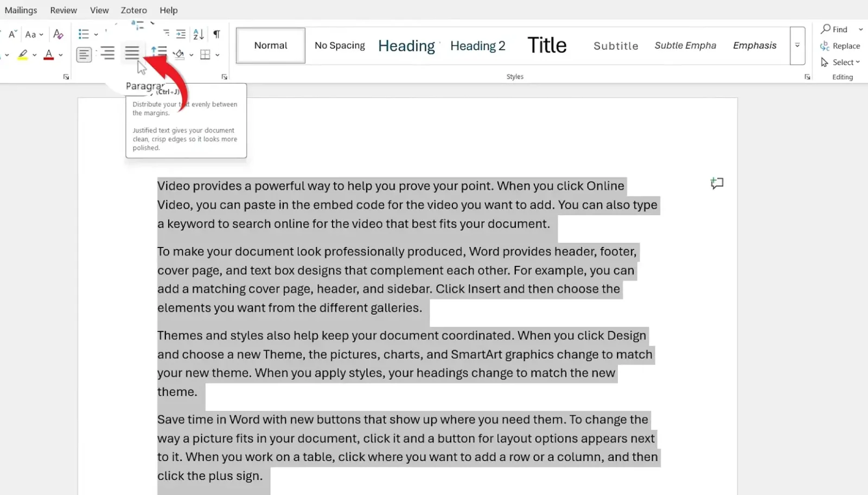868x495 pixels.
Task: Apply the No Spacing style
Action: pos(340,46)
